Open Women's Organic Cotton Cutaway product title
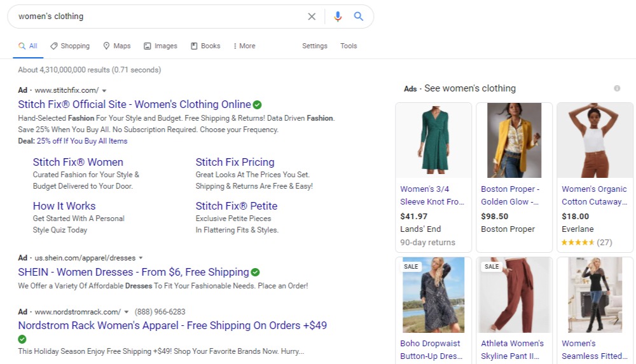Image resolution: width=636 pixels, height=364 pixels. click(x=594, y=196)
